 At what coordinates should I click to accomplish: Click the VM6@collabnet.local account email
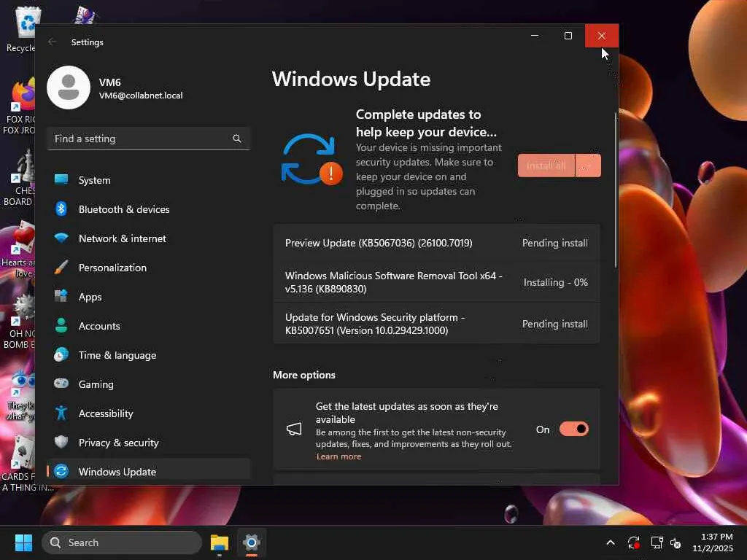[141, 96]
